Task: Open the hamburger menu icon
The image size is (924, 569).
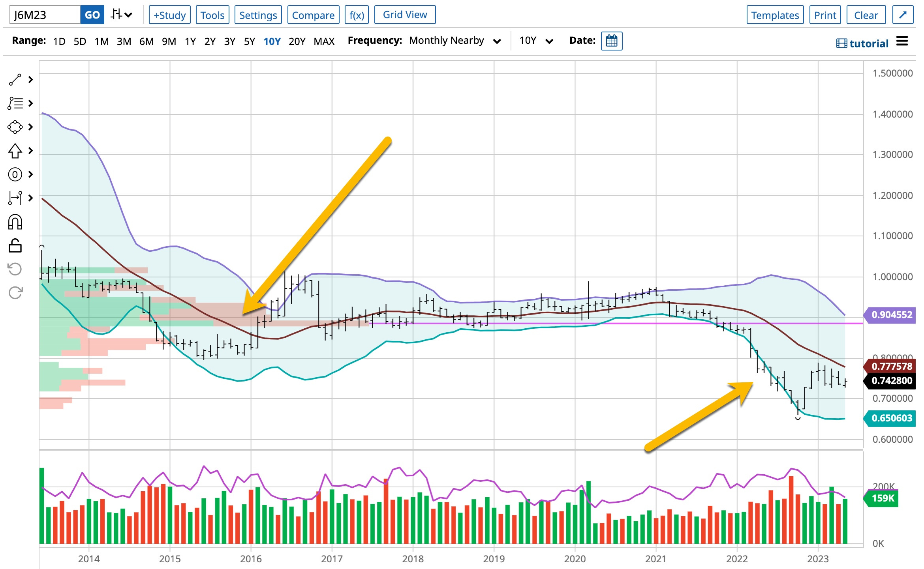Action: point(902,41)
